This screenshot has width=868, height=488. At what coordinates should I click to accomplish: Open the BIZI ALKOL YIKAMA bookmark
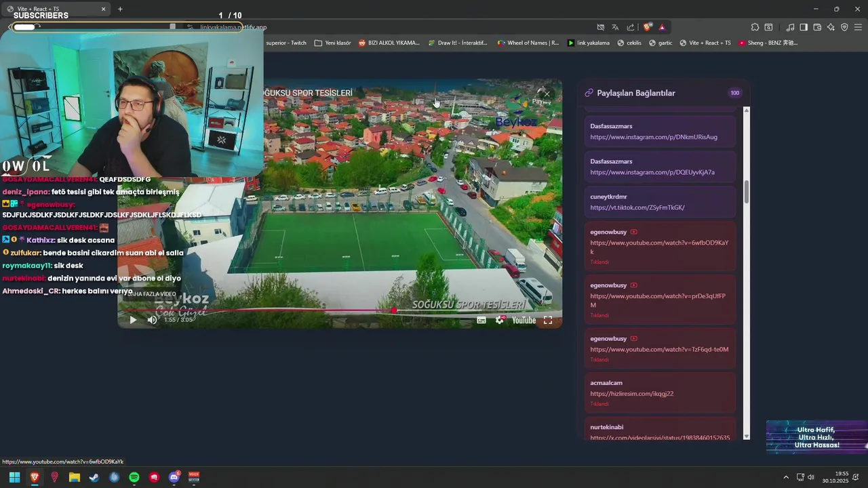[389, 43]
